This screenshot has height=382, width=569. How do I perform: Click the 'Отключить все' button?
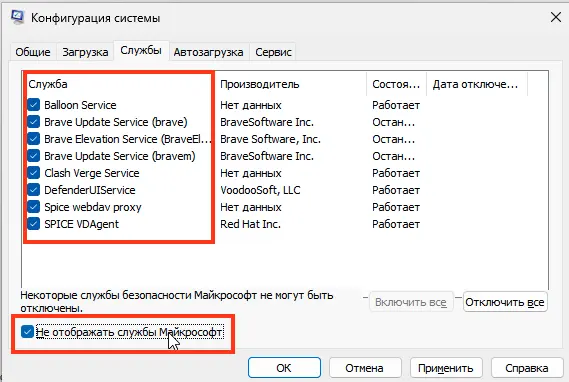click(x=505, y=302)
